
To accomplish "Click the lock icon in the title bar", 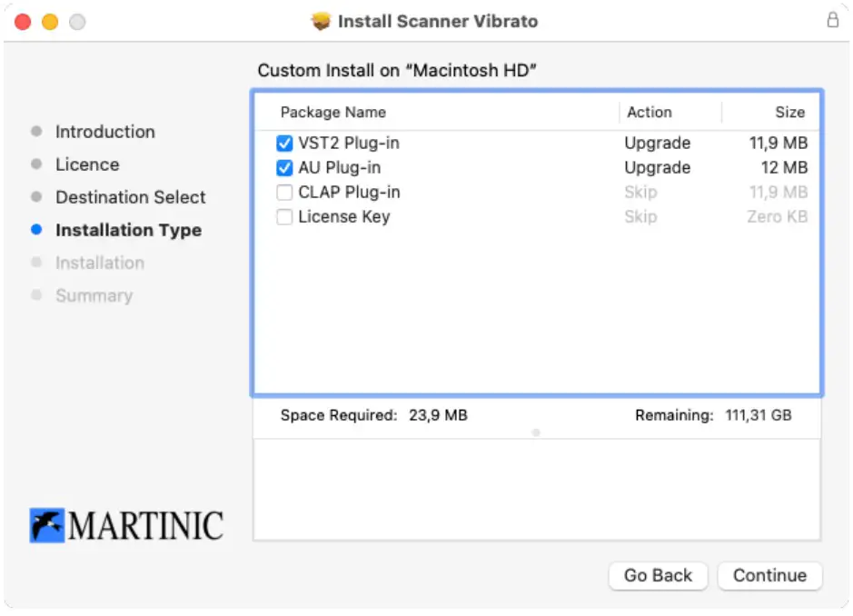I will click(x=833, y=21).
